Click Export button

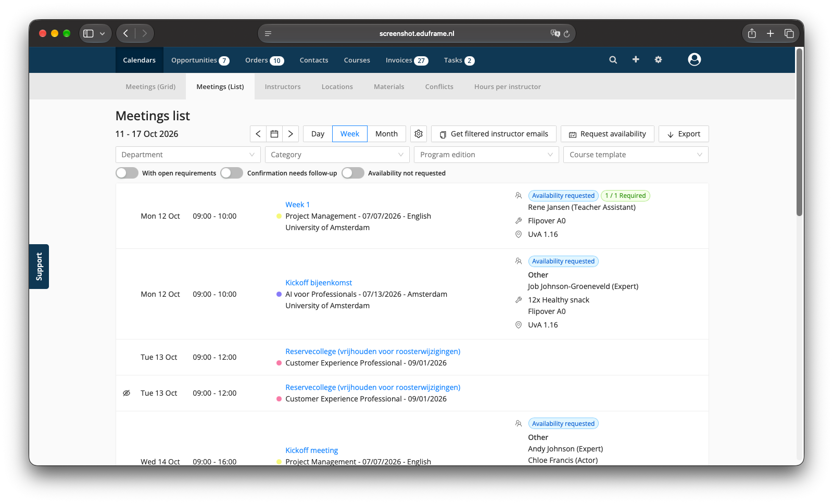tap(684, 134)
